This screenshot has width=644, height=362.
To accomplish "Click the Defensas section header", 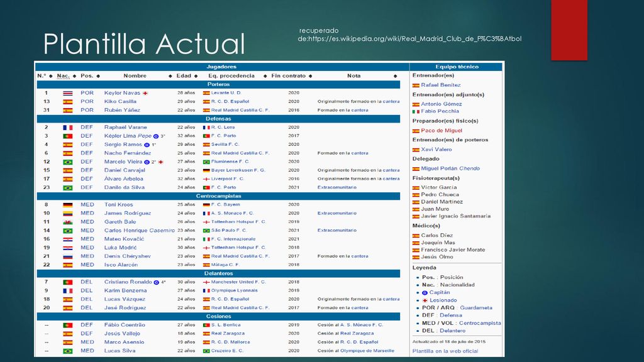I will point(218,119).
